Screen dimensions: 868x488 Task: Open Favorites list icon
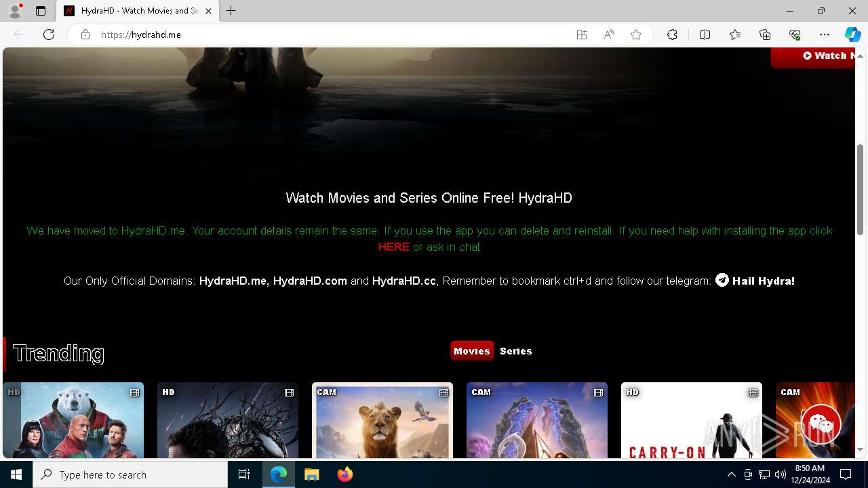[735, 35]
